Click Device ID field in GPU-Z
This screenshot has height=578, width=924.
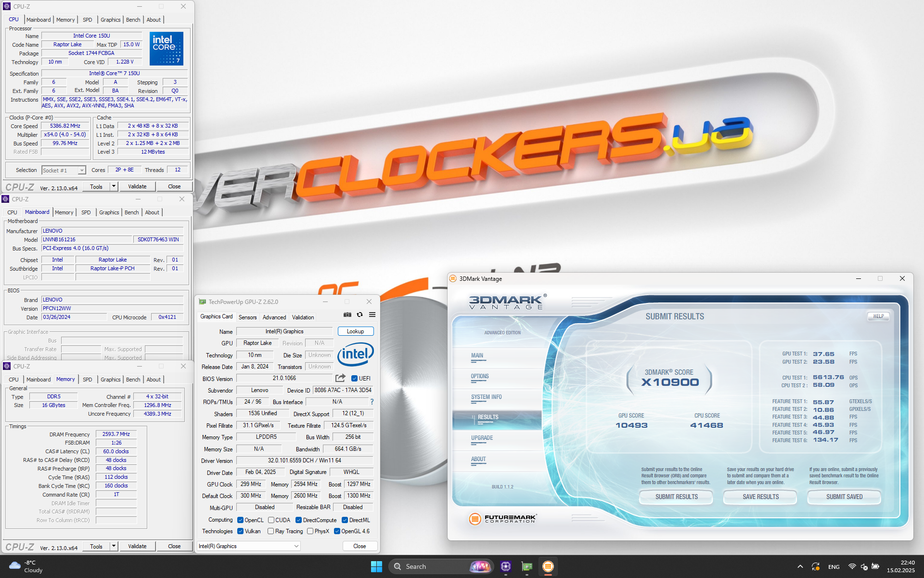coord(343,391)
